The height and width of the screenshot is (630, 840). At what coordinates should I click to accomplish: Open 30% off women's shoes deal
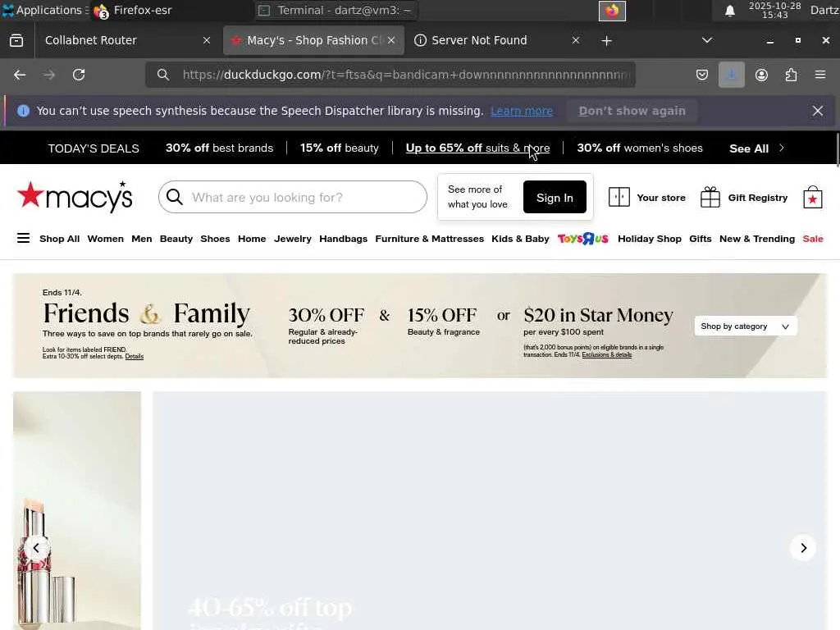(640, 148)
